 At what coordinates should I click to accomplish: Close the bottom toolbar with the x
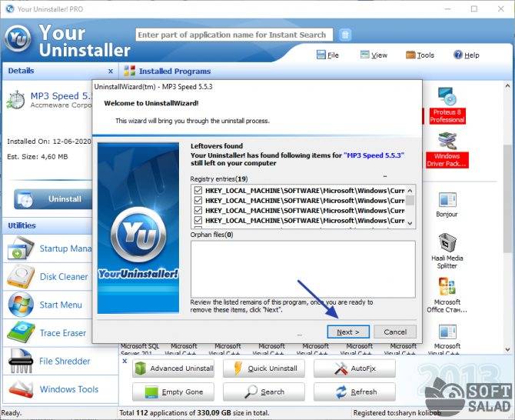125,361
